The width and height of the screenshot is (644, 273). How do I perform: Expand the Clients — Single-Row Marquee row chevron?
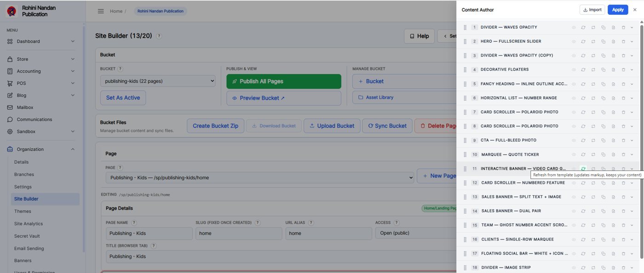[x=632, y=239]
